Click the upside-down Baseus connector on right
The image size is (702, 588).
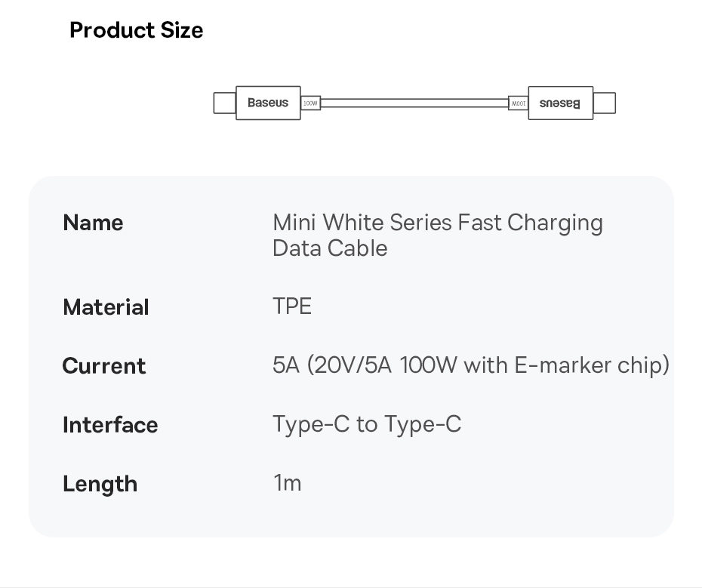(560, 103)
